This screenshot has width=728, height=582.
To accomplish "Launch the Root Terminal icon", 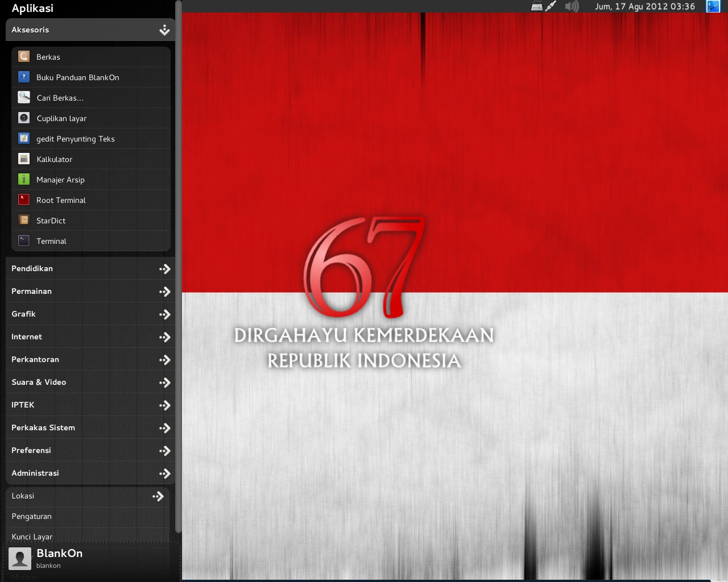I will point(24,200).
